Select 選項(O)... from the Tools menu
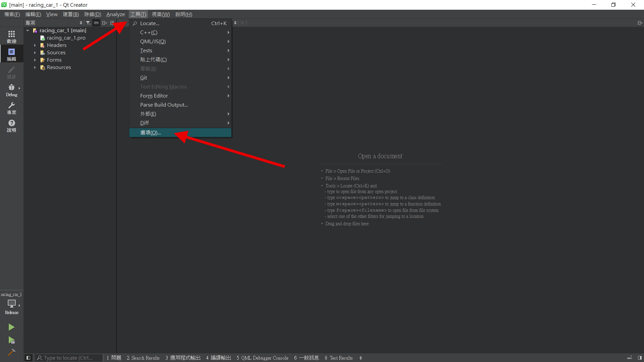Viewport: 644px width, 362px height. [151, 132]
